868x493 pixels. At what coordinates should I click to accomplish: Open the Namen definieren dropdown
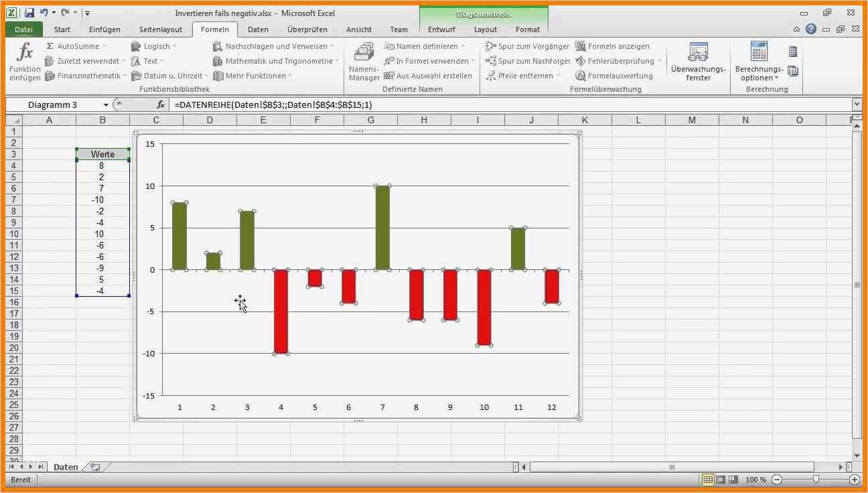point(463,46)
